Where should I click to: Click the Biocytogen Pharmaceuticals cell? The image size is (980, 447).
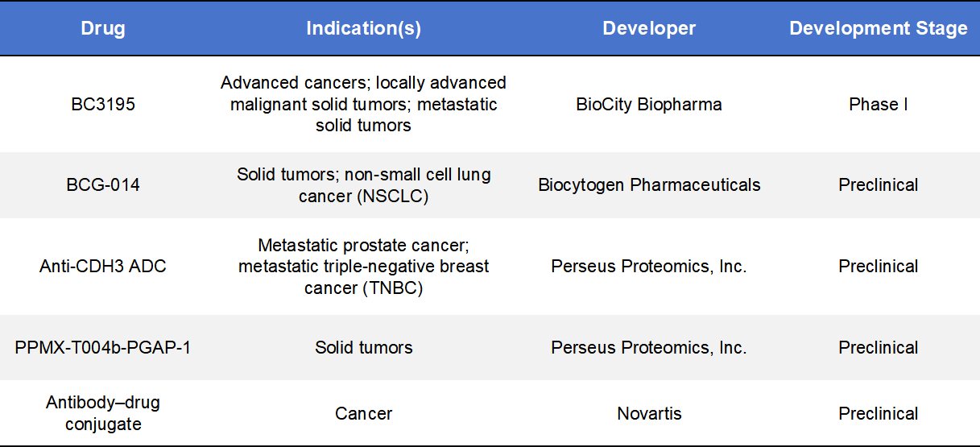[x=649, y=185]
